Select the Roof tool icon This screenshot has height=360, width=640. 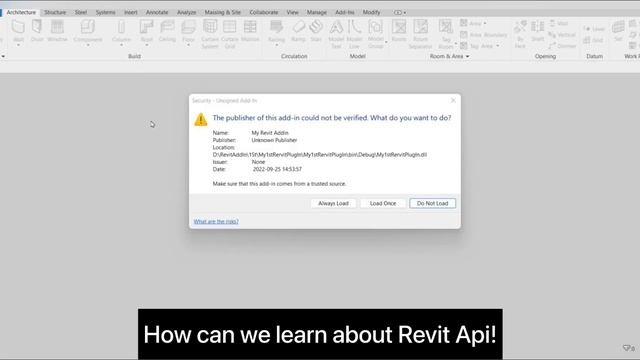147,27
